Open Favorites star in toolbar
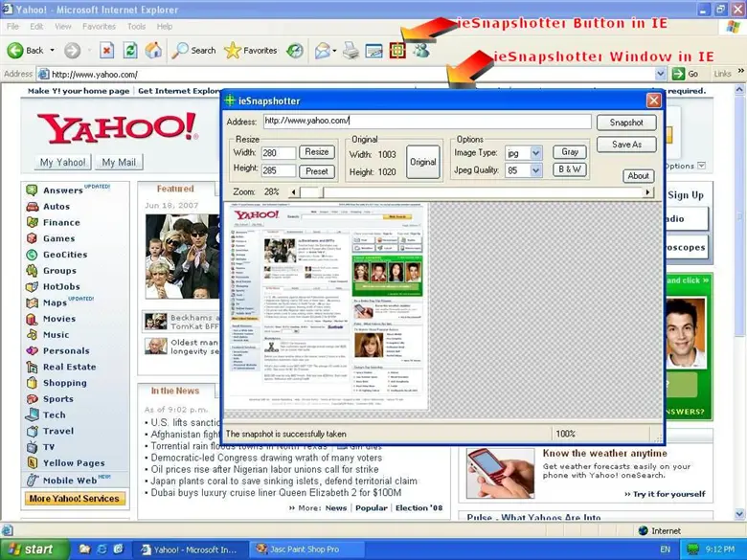The width and height of the screenshot is (747, 560). tap(233, 50)
